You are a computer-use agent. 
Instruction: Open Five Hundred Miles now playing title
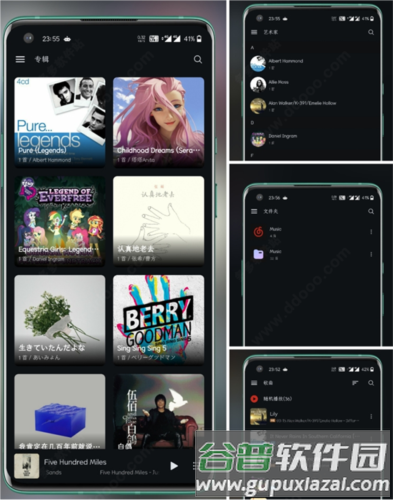[75, 462]
